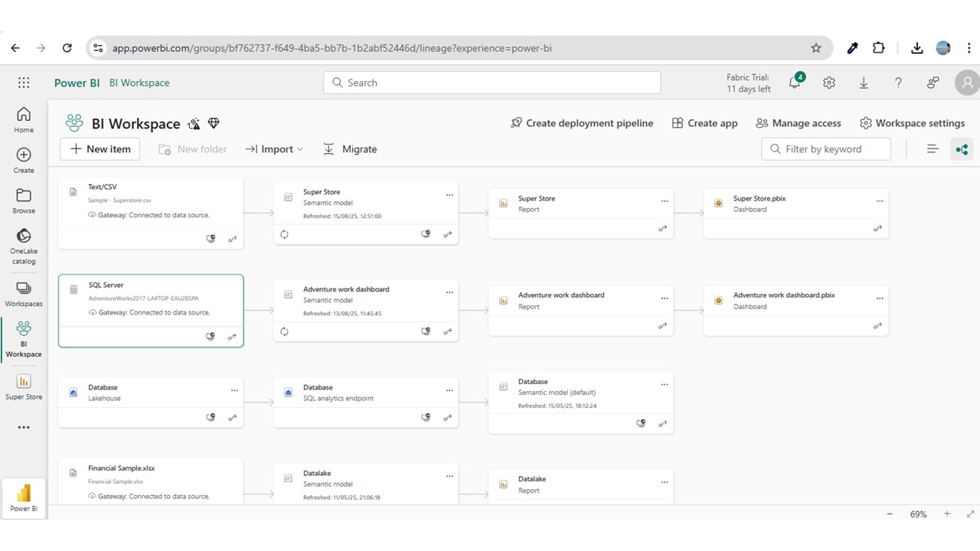Switch to lineage view

tap(962, 149)
